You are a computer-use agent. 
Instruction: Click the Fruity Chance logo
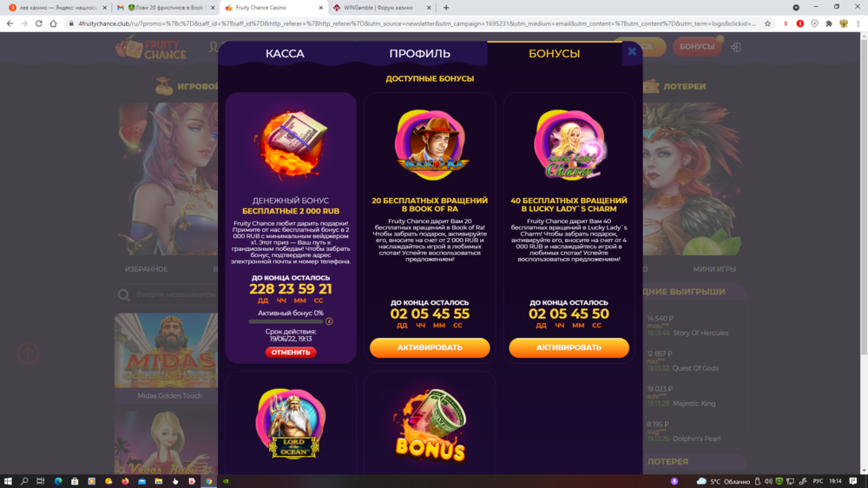pos(150,49)
